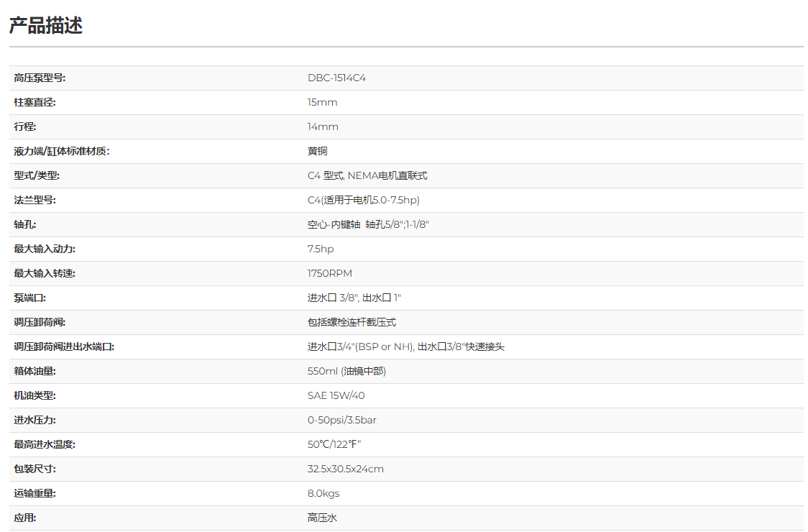The height and width of the screenshot is (532, 808).
Task: Click the plunger diameter value 15mm
Action: click(322, 102)
